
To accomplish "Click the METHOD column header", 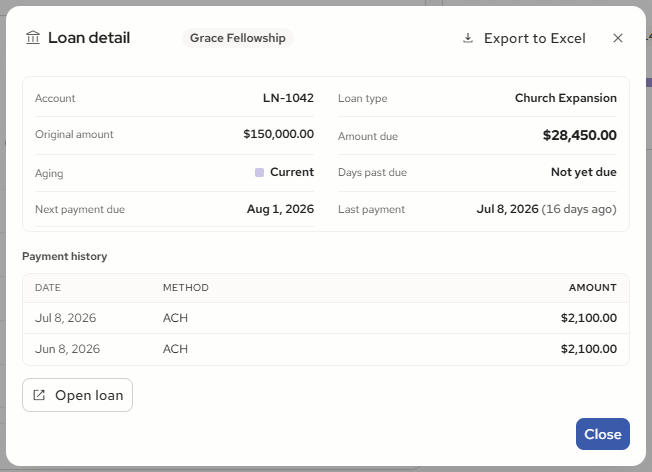I will [x=186, y=288].
